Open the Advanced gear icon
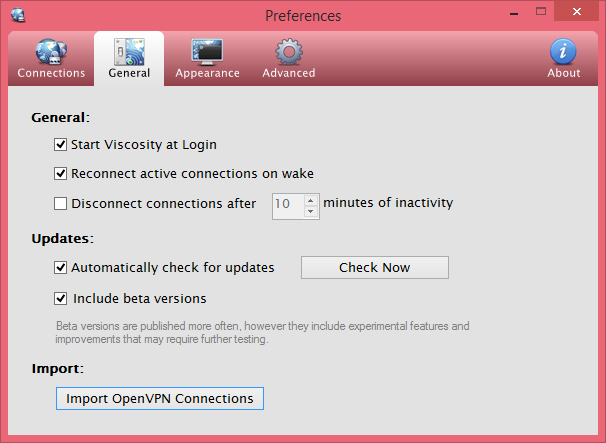This screenshot has height=443, width=606. click(x=289, y=52)
